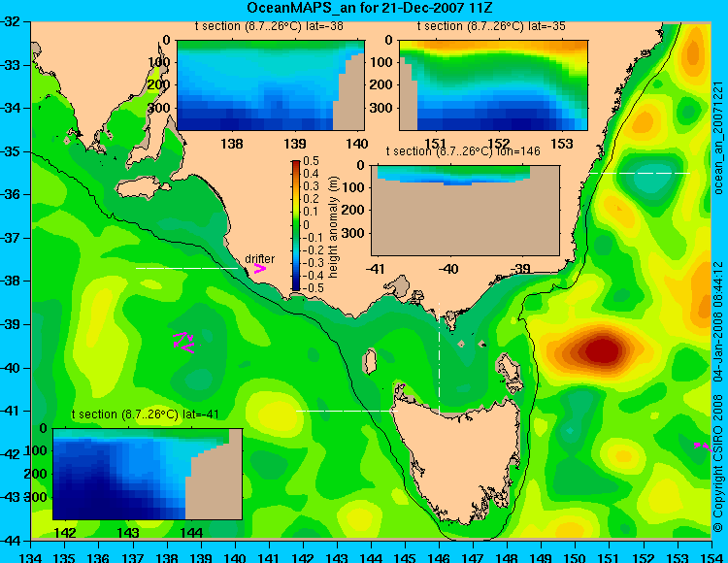
Task: Click the 'height anomaly (m)' label
Action: click(333, 227)
